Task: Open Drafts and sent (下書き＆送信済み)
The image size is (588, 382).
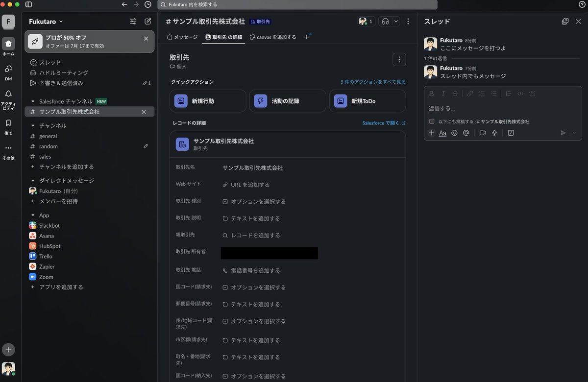Action: click(x=90, y=83)
